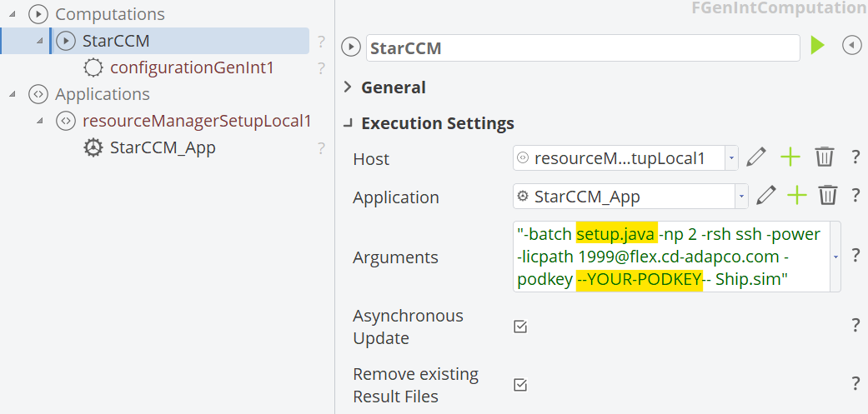Collapse the Execution Settings section
Viewport: 868px width, 414px height.
pyautogui.click(x=348, y=124)
